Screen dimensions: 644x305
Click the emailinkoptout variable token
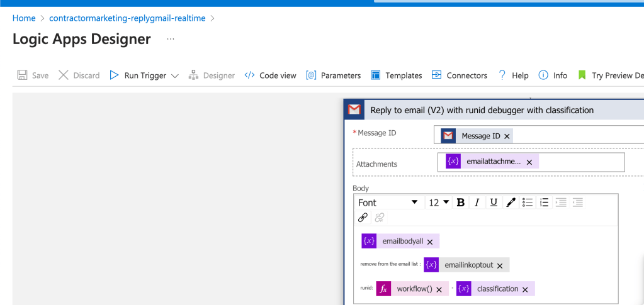(466, 265)
